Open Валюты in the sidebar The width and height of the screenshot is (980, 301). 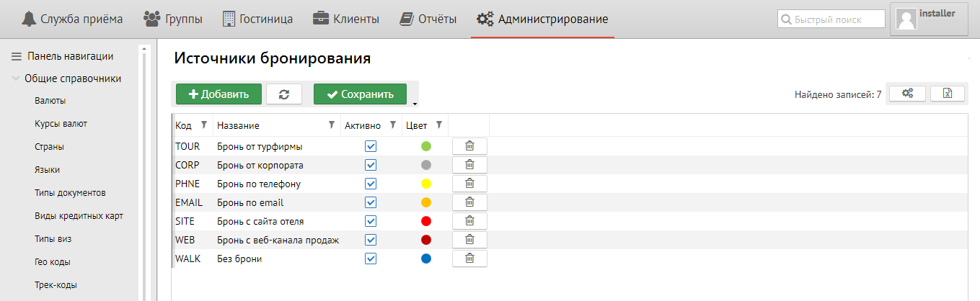(x=50, y=101)
